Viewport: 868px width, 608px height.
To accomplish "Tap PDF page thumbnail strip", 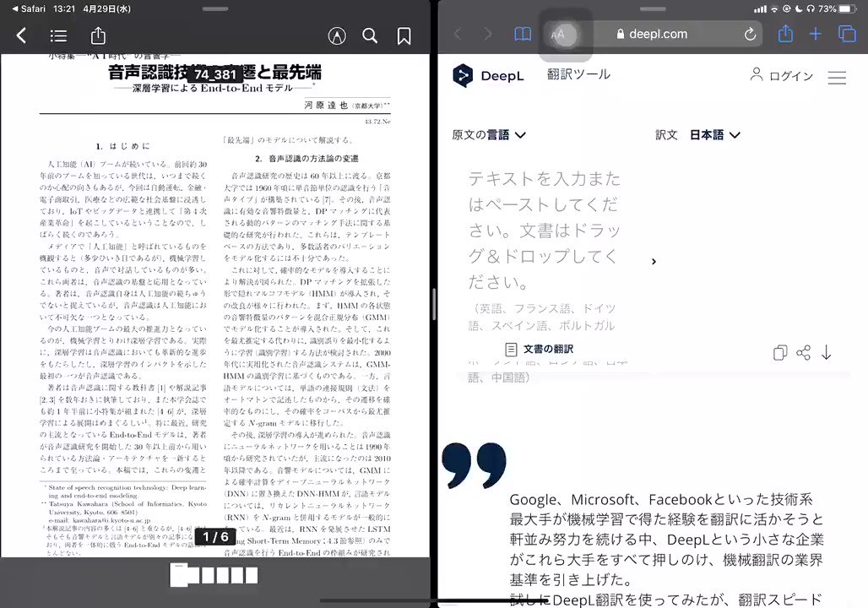I will 214,575.
